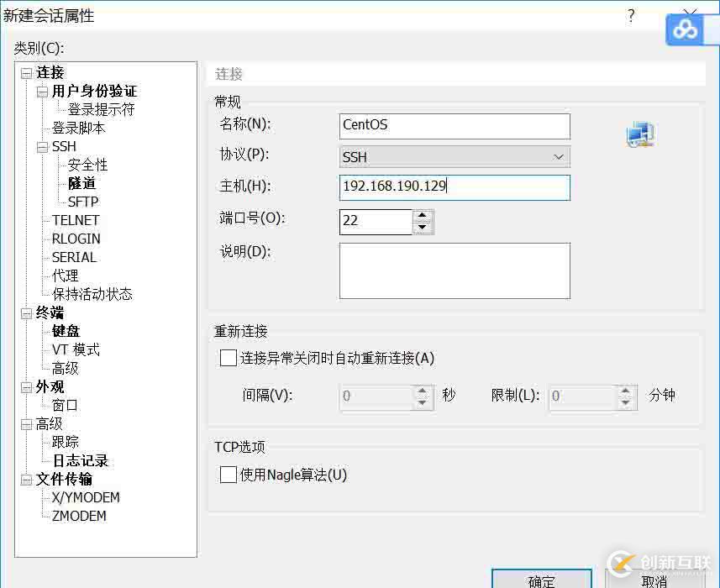Click the blue app icon in top right corner
The height and width of the screenshot is (588, 720).
685,29
